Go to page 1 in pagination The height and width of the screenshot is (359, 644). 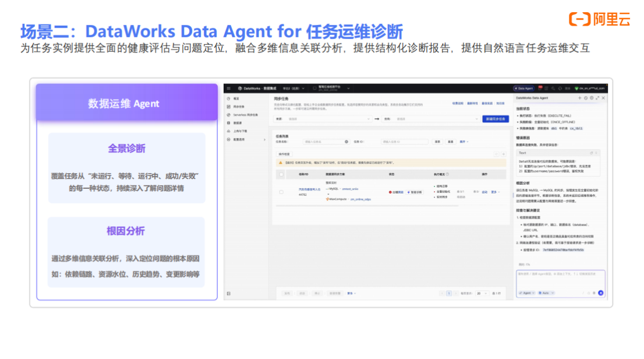[449, 294]
